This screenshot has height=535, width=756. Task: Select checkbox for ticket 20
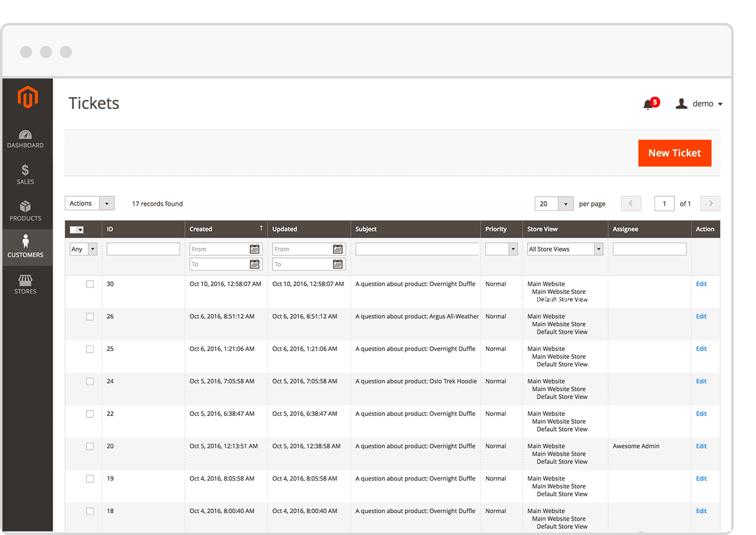(x=90, y=446)
